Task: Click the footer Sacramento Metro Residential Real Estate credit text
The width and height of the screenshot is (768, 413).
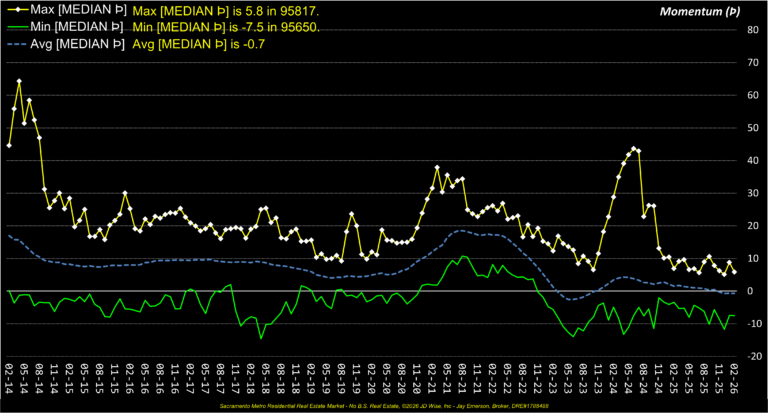Action: click(384, 406)
